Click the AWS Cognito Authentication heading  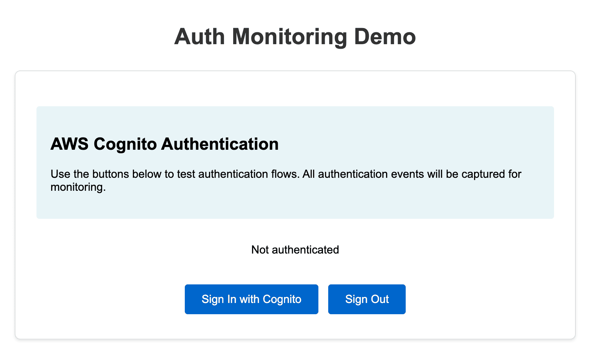[x=165, y=144]
